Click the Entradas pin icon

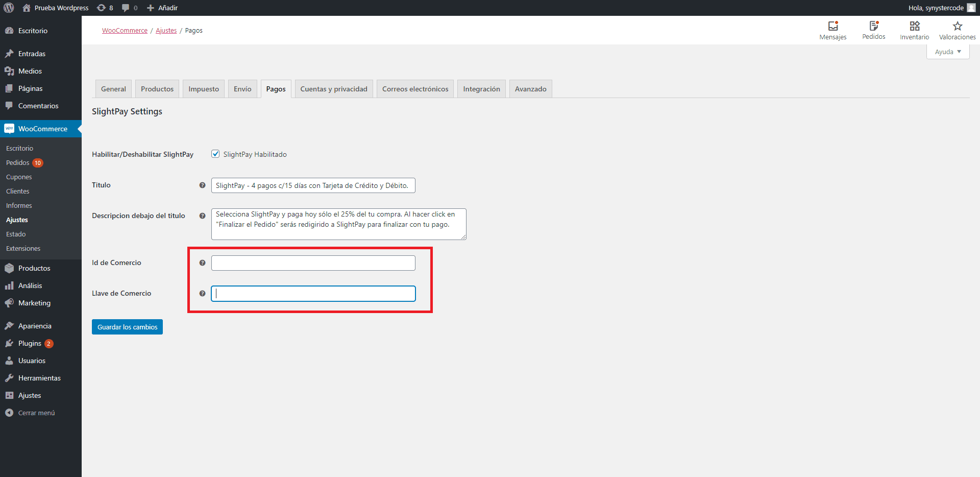click(9, 54)
